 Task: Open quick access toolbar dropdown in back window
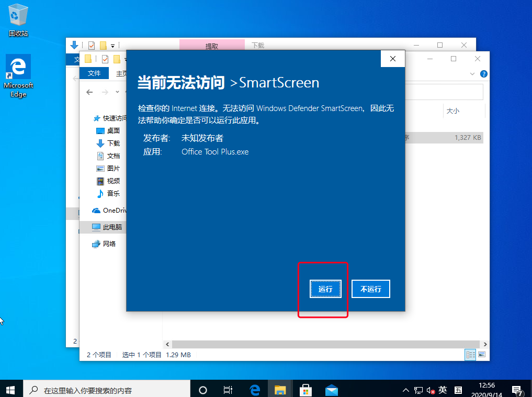click(112, 46)
